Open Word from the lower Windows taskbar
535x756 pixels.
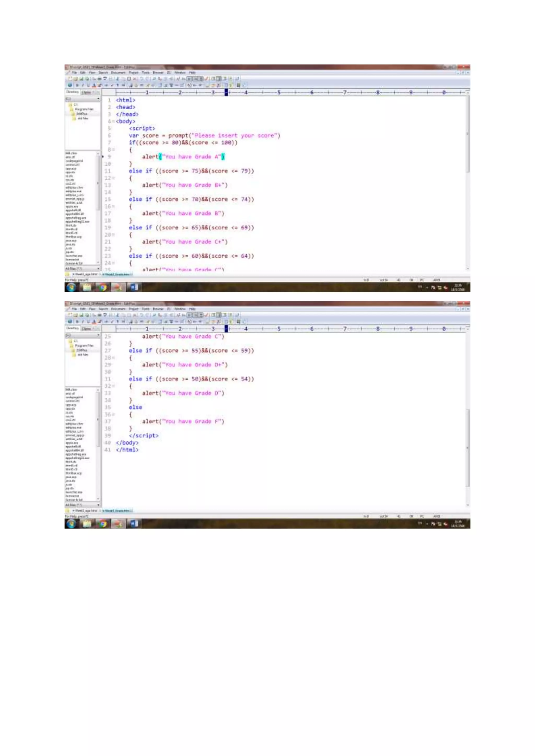pyautogui.click(x=134, y=524)
